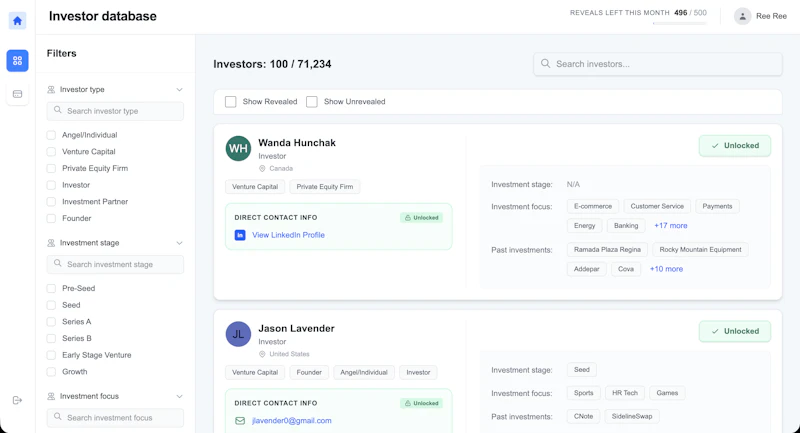The height and width of the screenshot is (433, 800).
Task: Check the Founder filter checkbox
Action: [51, 218]
